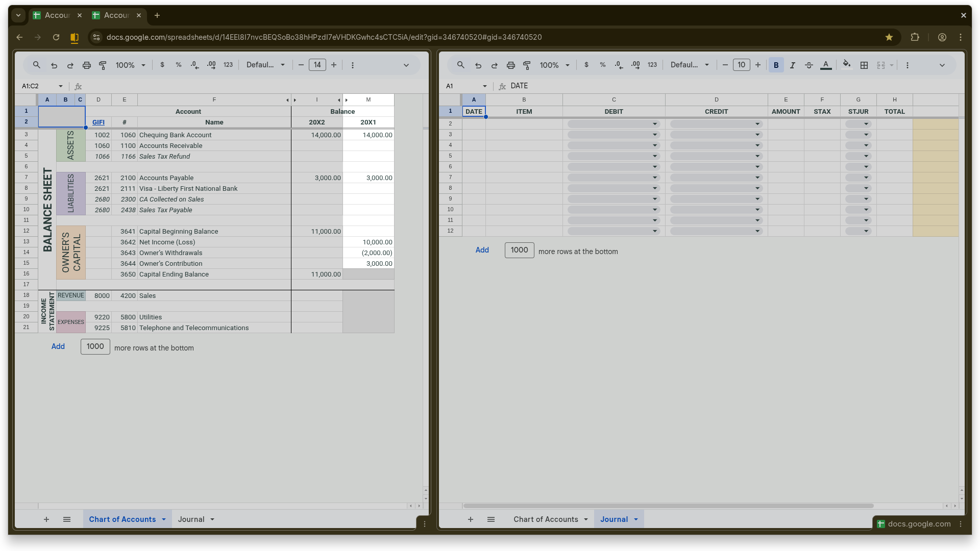Click format as percent in left pane
Screen dimensions: 980x551
pos(178,65)
